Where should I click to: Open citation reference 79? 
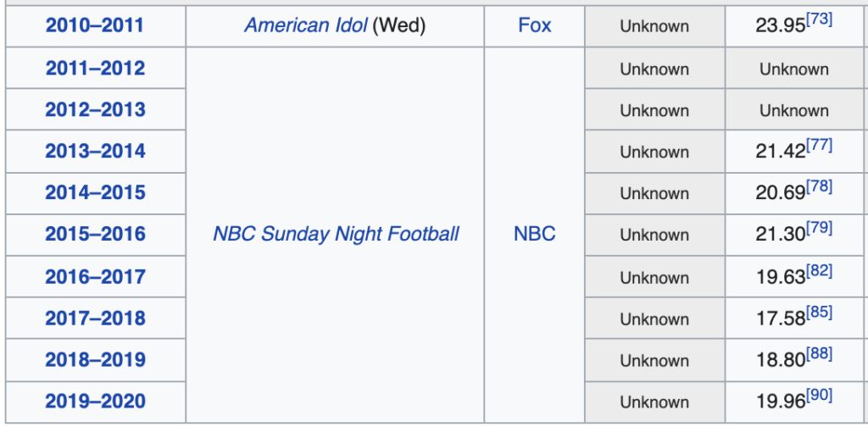820,228
